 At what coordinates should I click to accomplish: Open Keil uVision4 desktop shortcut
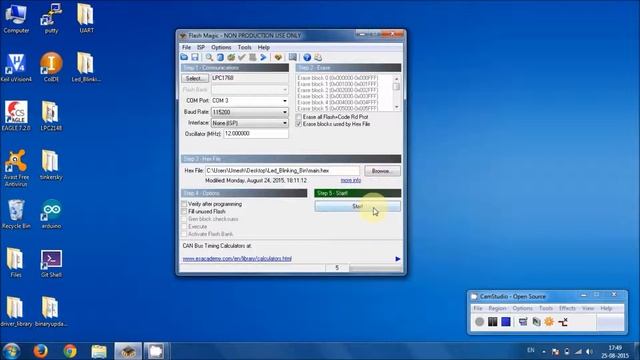pos(16,68)
